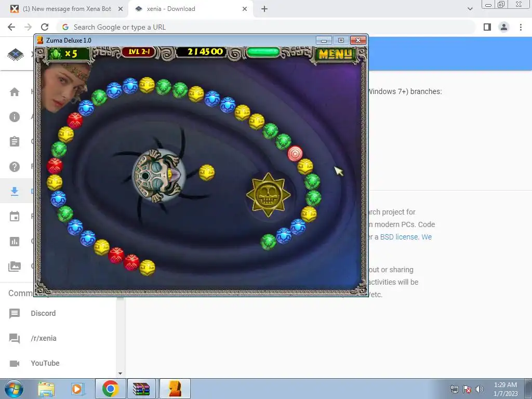This screenshot has width=532, height=399.
Task: Minimize the Zuma Deluxe window
Action: [324, 41]
